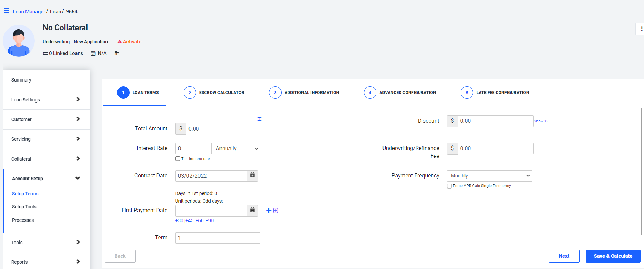This screenshot has width=644, height=269.
Task: Expand the Loan Settings sidebar section
Action: point(46,100)
